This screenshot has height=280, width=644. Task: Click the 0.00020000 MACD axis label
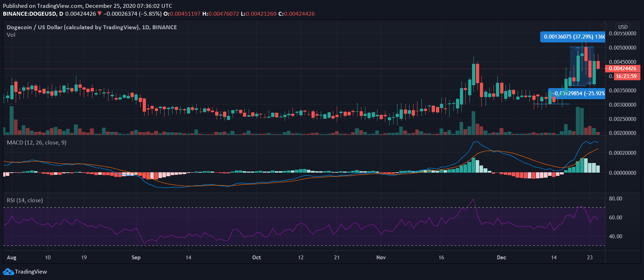tap(623, 153)
